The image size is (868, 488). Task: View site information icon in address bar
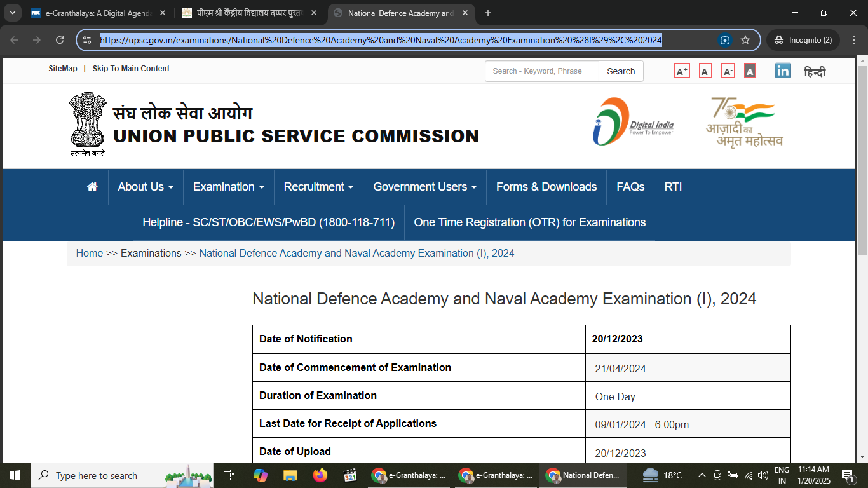coord(87,40)
